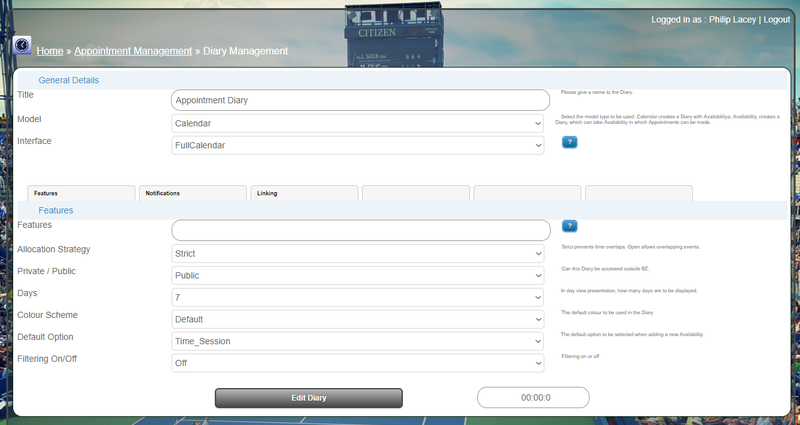The image size is (800, 425).
Task: Click the 'Filtering on or off' hint
Action: (580, 356)
